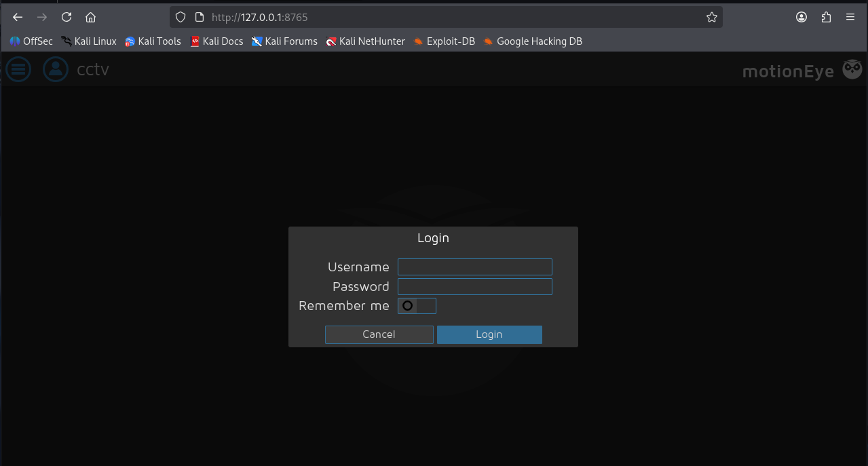Image resolution: width=868 pixels, height=466 pixels.
Task: Reload the page with the refresh icon
Action: click(67, 17)
